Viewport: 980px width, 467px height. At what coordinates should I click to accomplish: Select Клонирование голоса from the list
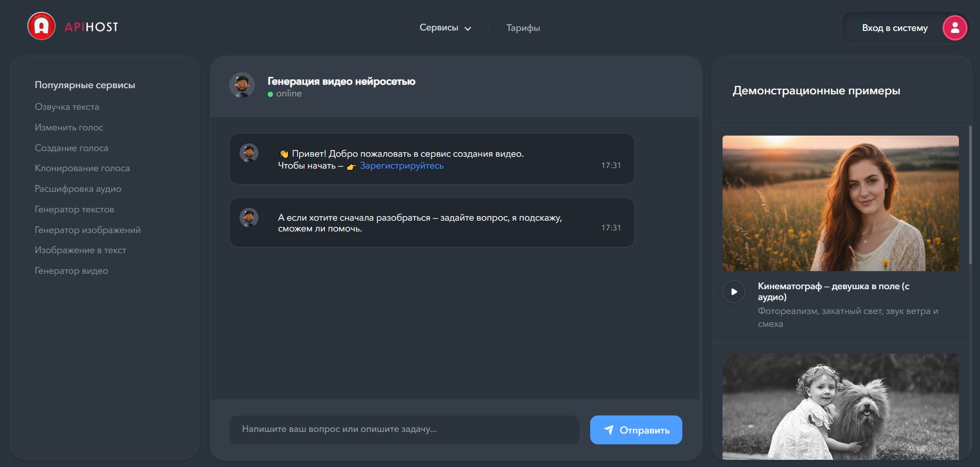click(x=82, y=168)
